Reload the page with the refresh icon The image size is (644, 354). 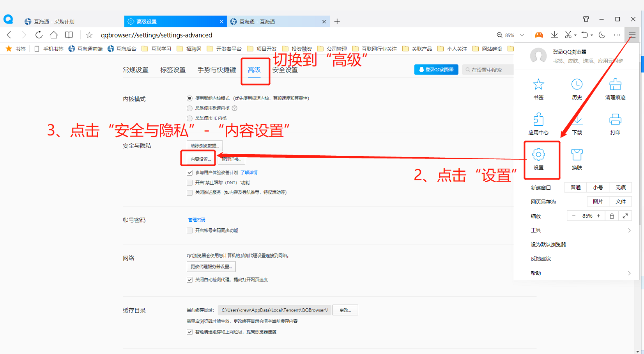[x=39, y=35]
